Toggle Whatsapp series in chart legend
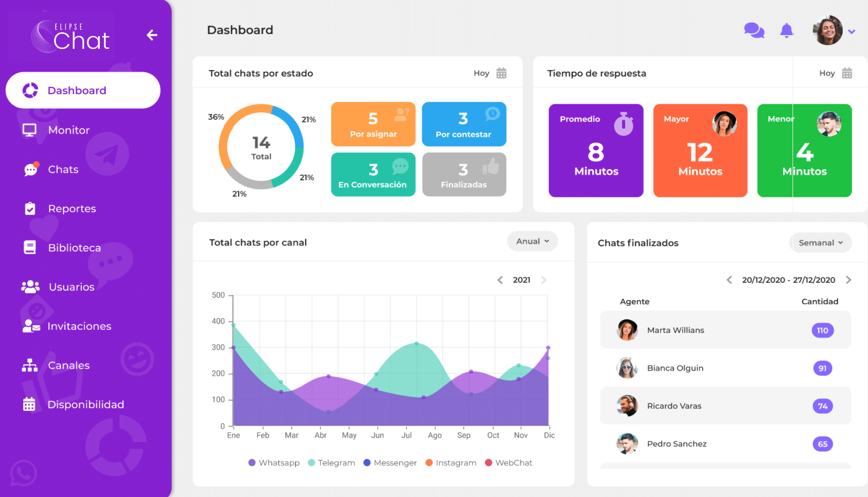Image resolution: width=868 pixels, height=497 pixels. (x=274, y=463)
